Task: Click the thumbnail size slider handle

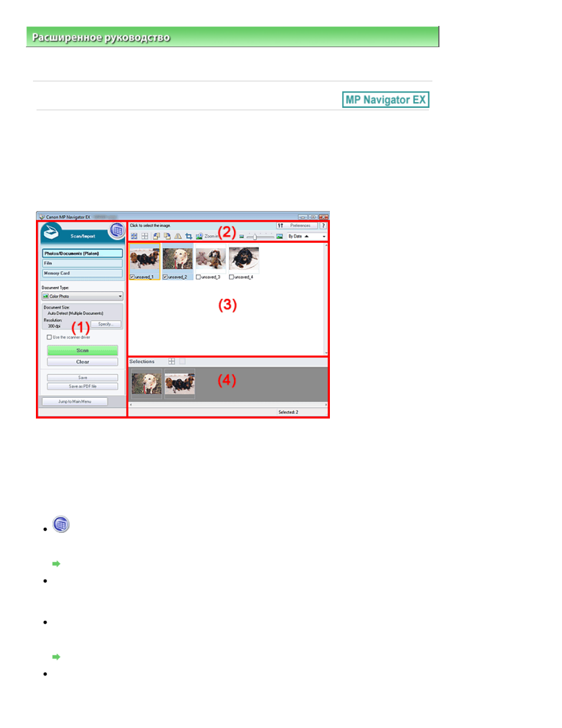Action: click(x=254, y=236)
